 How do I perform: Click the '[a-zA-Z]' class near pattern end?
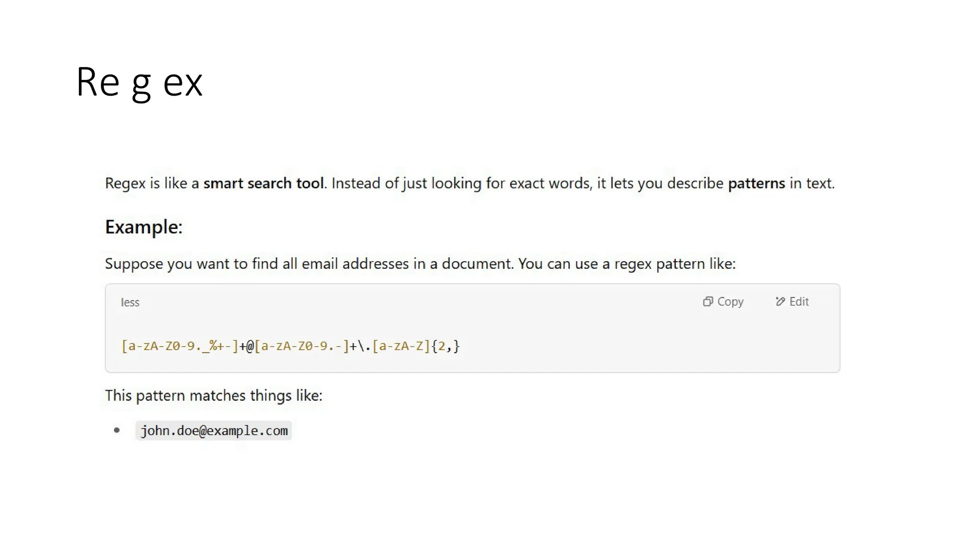[401, 346]
